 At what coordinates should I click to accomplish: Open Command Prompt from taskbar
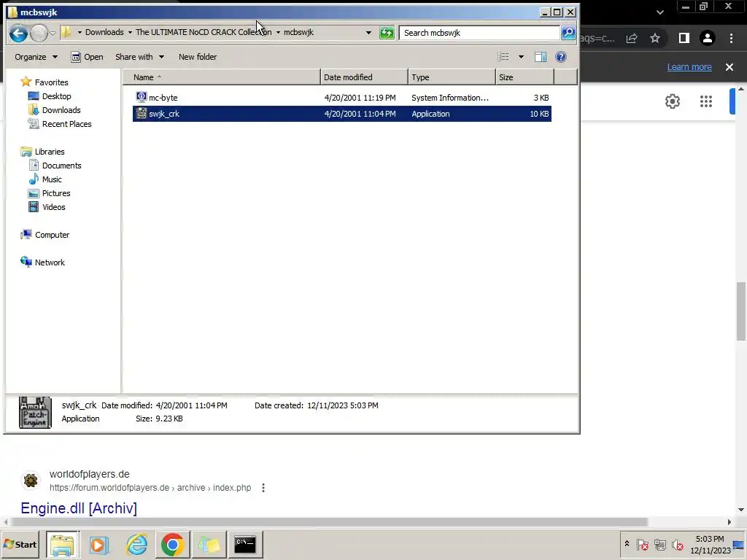(245, 545)
